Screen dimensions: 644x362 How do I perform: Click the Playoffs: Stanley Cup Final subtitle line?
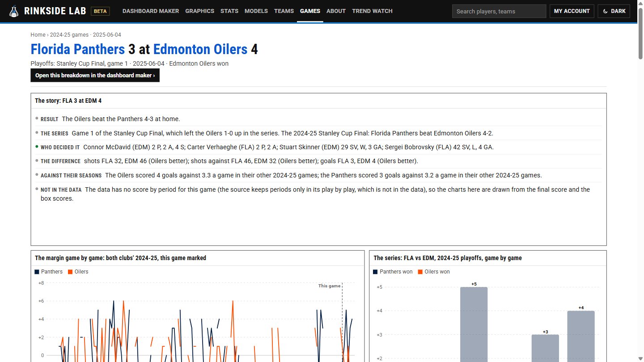(130, 63)
